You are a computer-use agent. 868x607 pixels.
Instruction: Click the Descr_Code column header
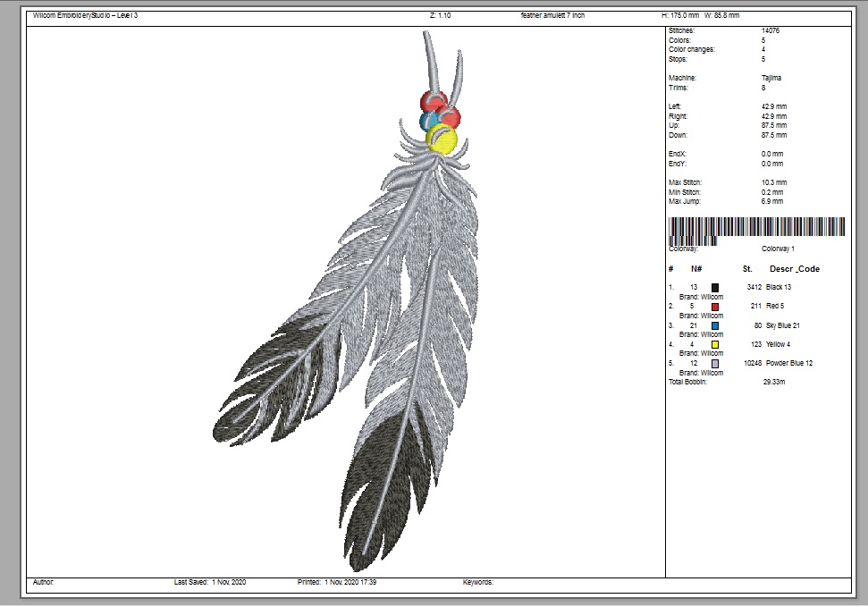click(x=794, y=268)
